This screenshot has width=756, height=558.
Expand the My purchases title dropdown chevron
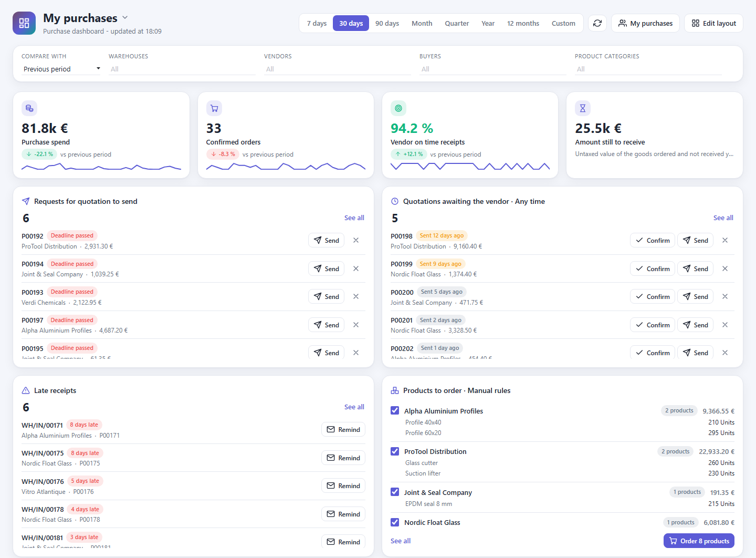point(125,18)
